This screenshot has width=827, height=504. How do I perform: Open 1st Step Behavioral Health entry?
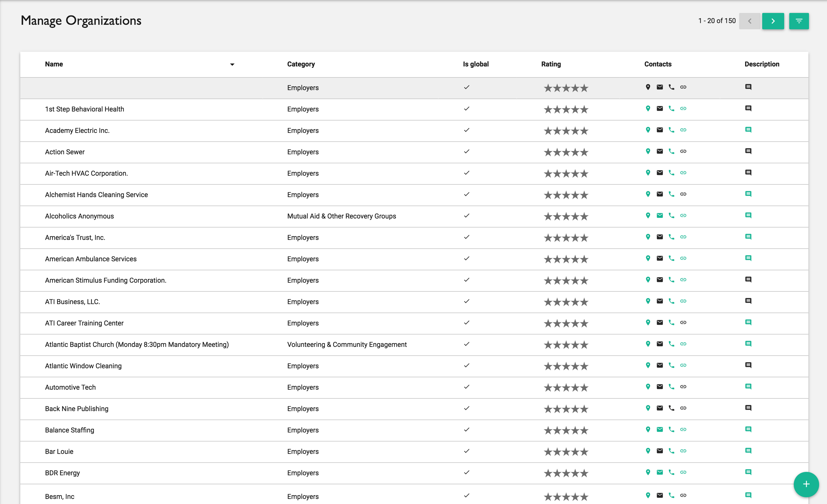coord(85,109)
